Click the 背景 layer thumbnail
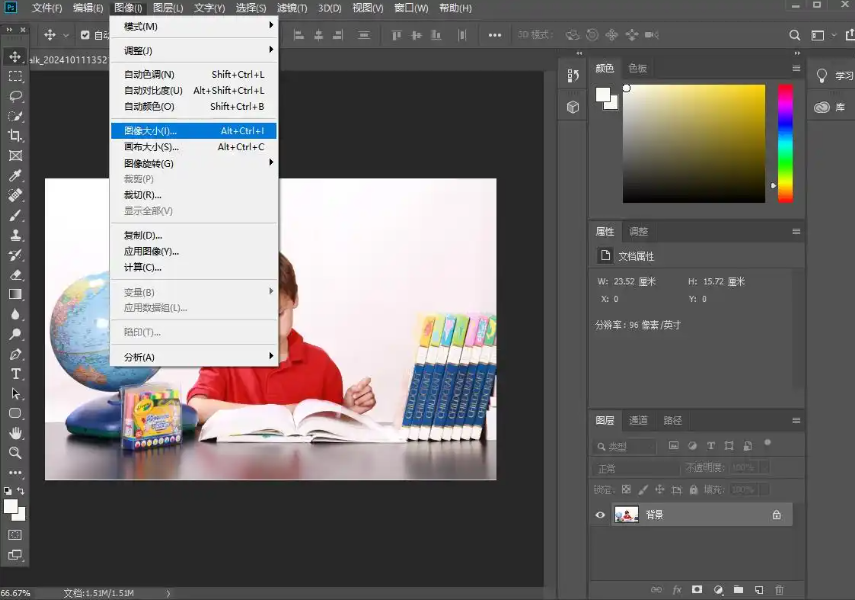This screenshot has width=855, height=600. (627, 515)
